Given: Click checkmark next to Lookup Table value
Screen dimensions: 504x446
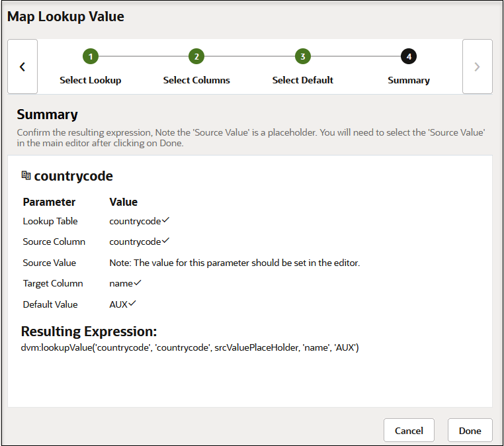Looking at the screenshot, I should coord(165,220).
